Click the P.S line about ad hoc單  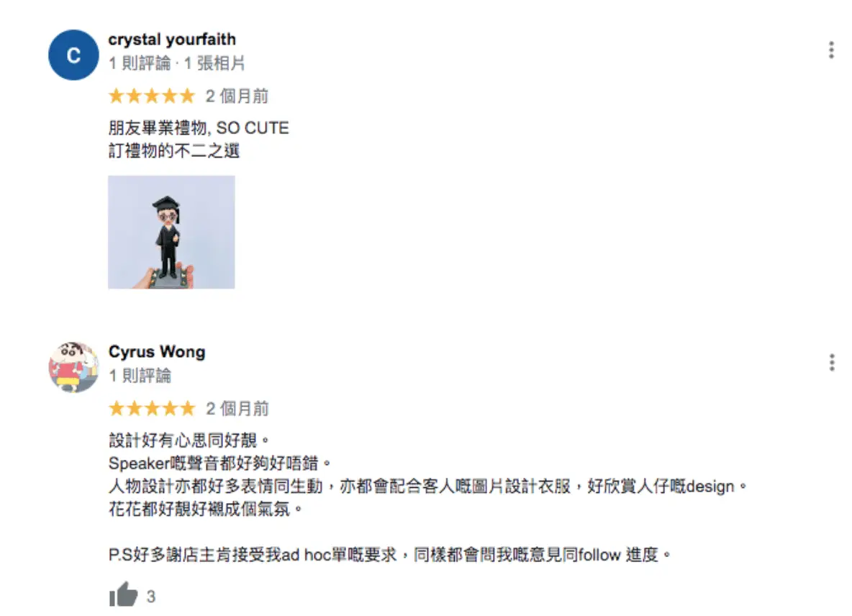389,555
